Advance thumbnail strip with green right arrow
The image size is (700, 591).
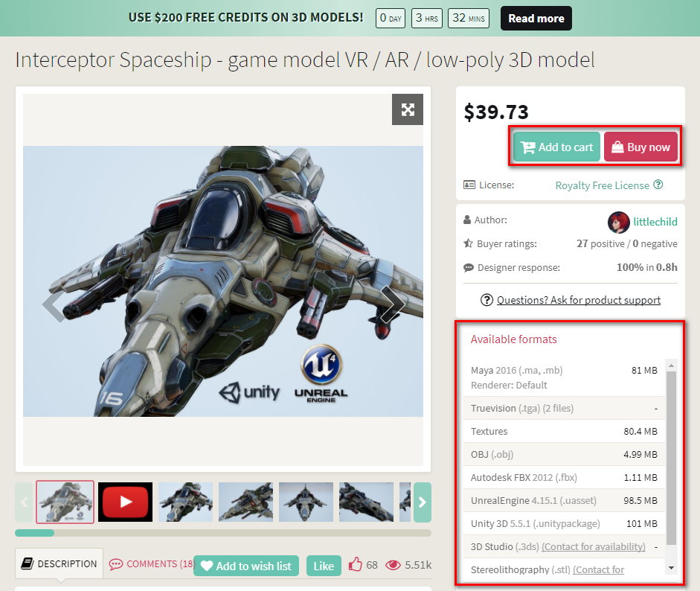click(423, 502)
